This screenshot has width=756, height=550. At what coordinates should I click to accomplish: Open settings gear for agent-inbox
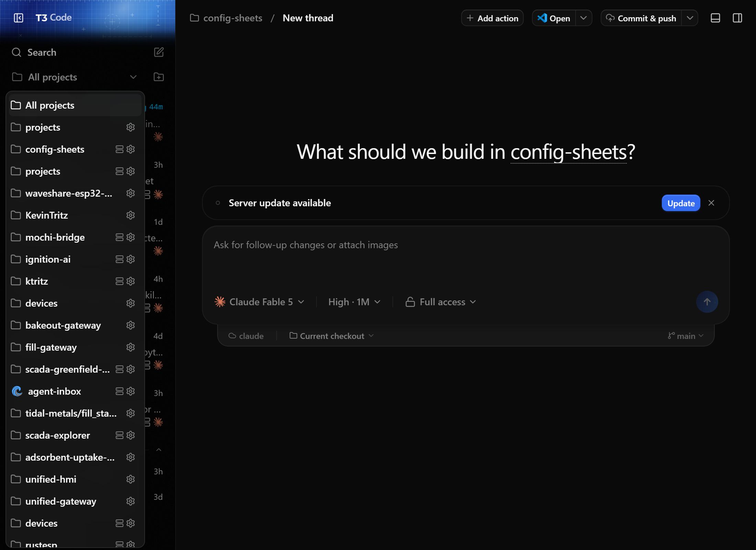[131, 391]
